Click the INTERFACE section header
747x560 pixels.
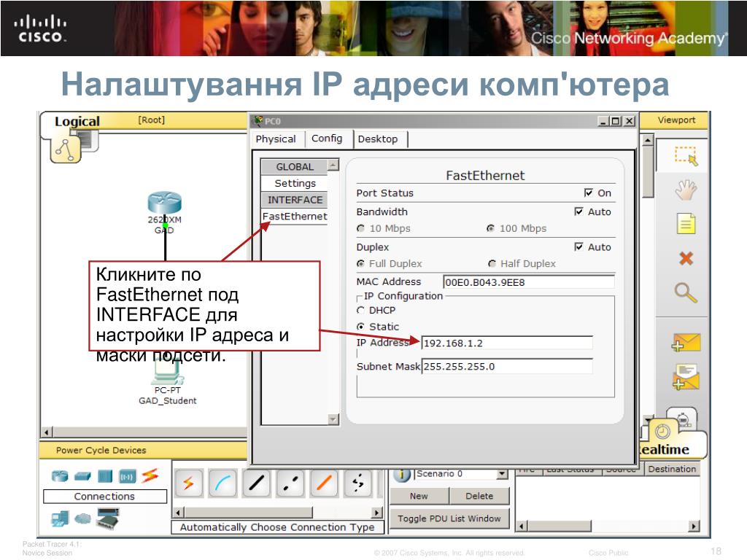click(x=295, y=200)
